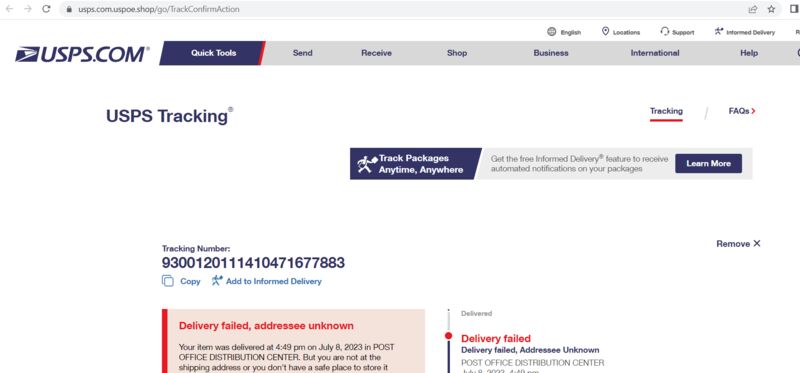Open the Support link
This screenshot has height=373, width=800.
[x=683, y=32]
